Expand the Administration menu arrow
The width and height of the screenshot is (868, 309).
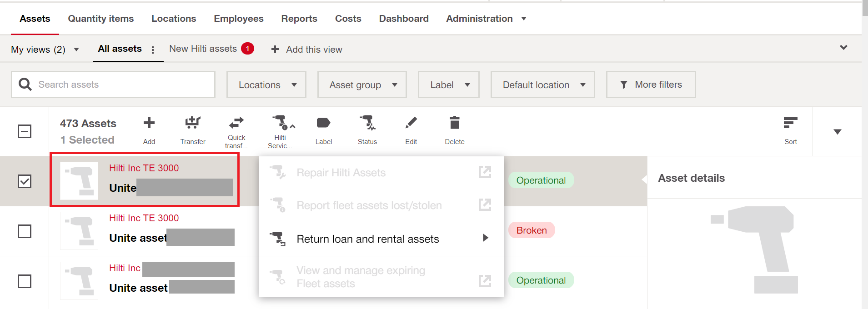[524, 19]
